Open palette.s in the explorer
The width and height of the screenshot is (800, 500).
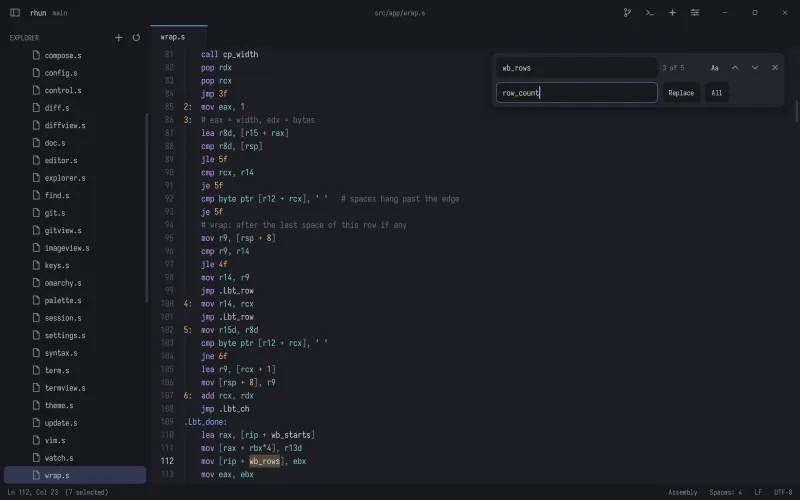(x=75, y=300)
